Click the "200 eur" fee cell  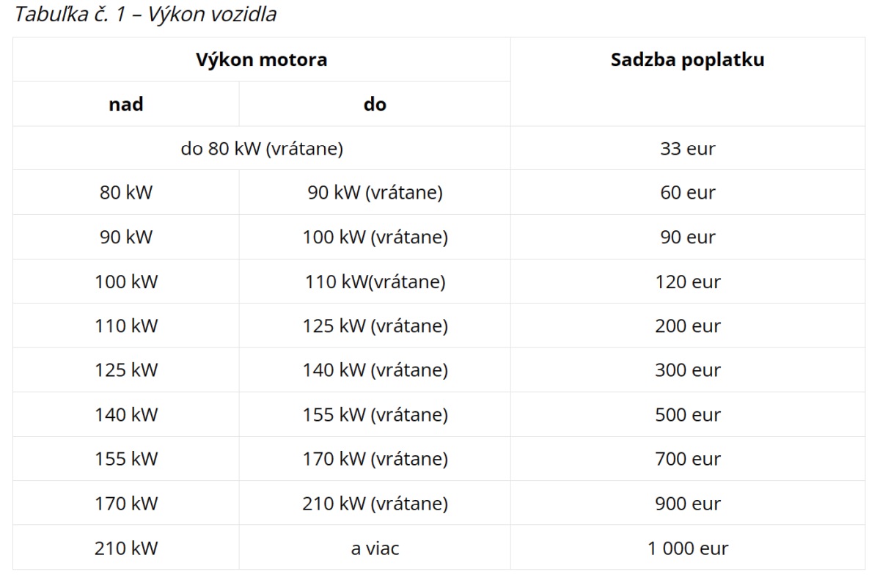pyautogui.click(x=687, y=326)
